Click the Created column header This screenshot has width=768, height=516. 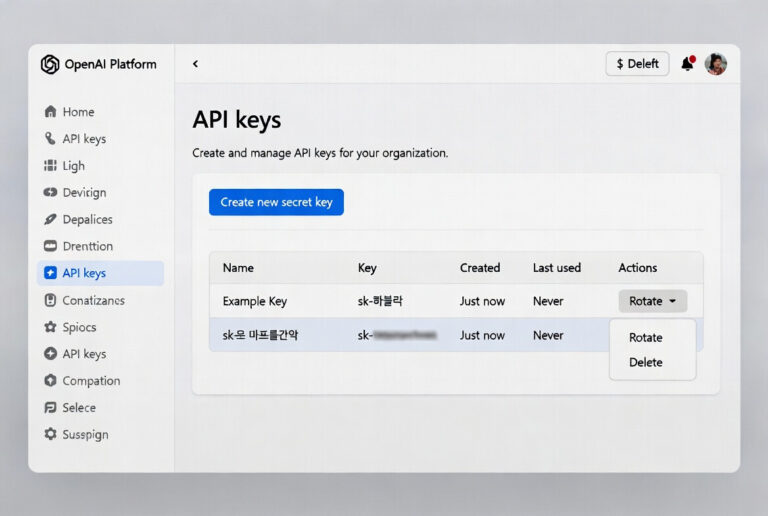[x=480, y=268]
